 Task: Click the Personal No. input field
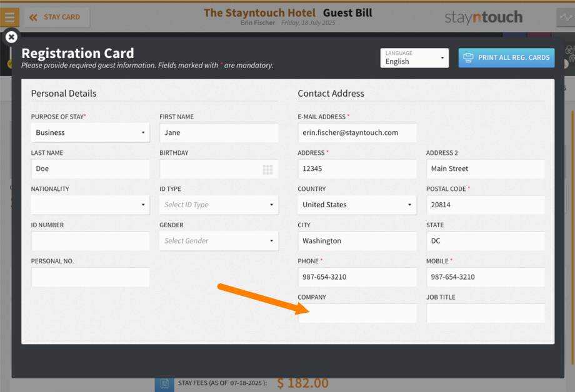90,277
